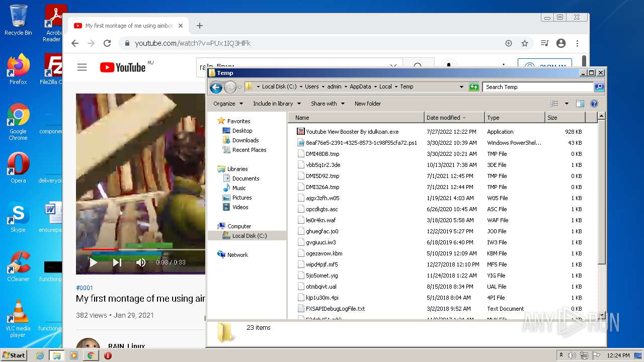644x362 pixels.
Task: Select Videos library
Action: click(x=240, y=207)
